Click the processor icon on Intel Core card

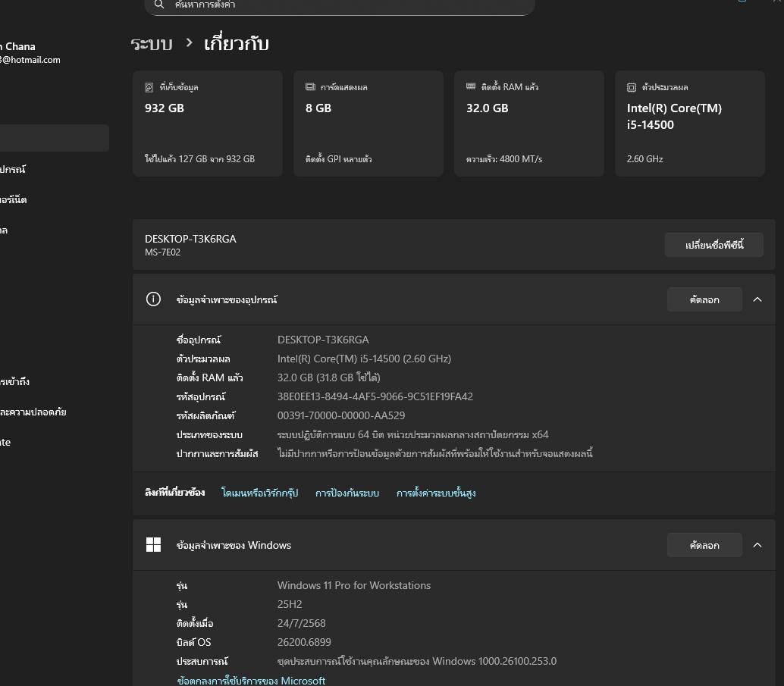pos(631,87)
